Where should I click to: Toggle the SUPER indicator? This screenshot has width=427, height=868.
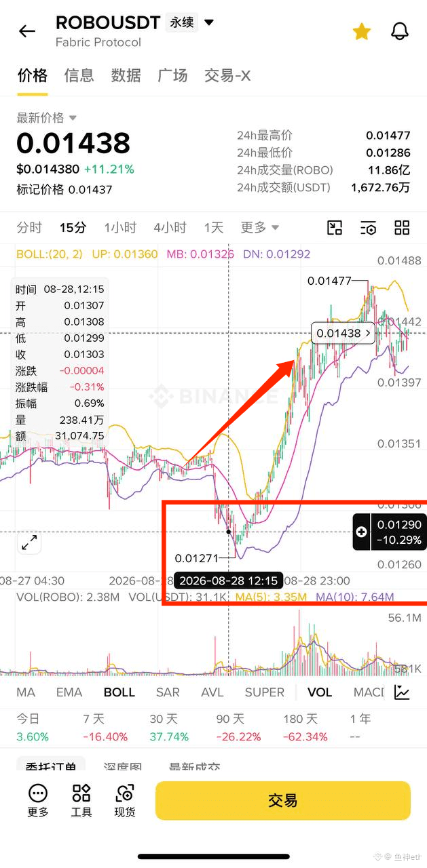[x=265, y=692]
